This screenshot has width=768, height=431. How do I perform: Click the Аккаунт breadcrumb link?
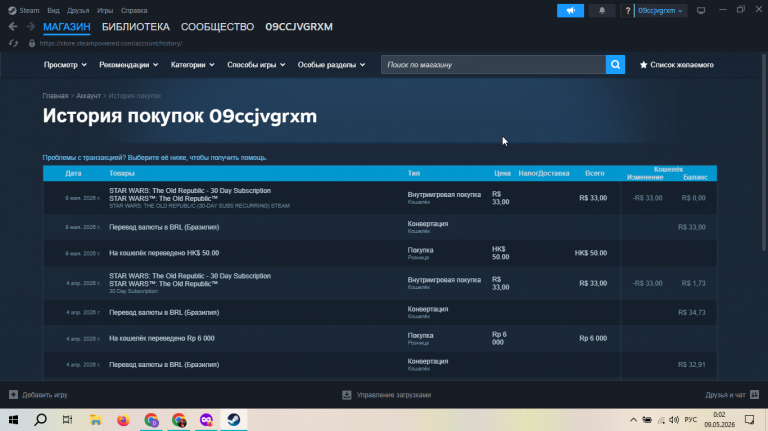(x=88, y=96)
